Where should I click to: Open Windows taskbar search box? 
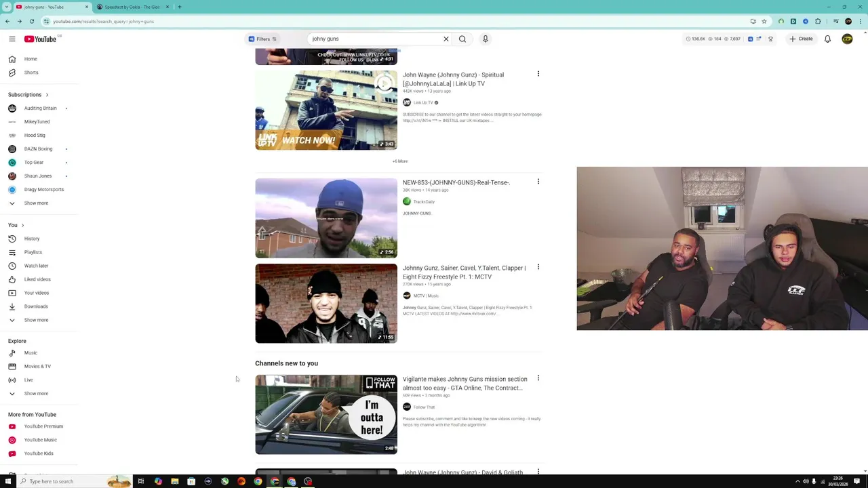tap(73, 481)
